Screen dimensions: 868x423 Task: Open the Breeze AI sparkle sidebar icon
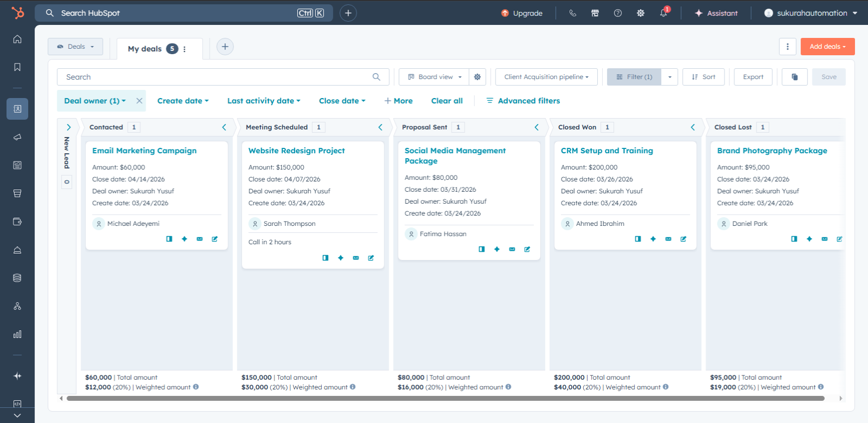click(17, 376)
